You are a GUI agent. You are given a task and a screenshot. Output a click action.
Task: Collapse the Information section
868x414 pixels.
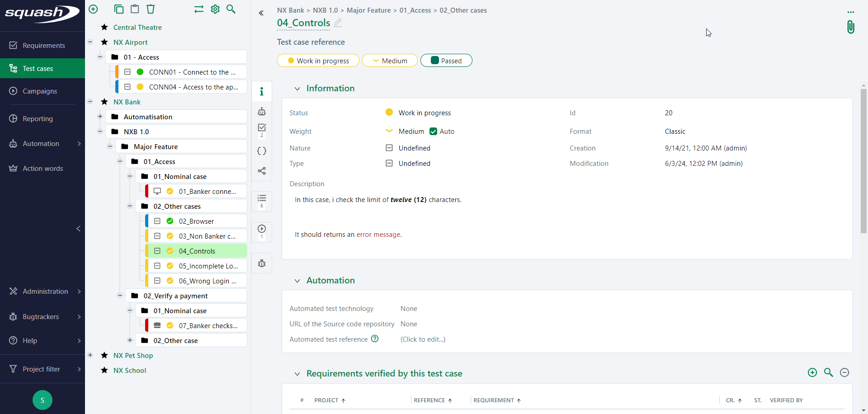click(x=297, y=89)
